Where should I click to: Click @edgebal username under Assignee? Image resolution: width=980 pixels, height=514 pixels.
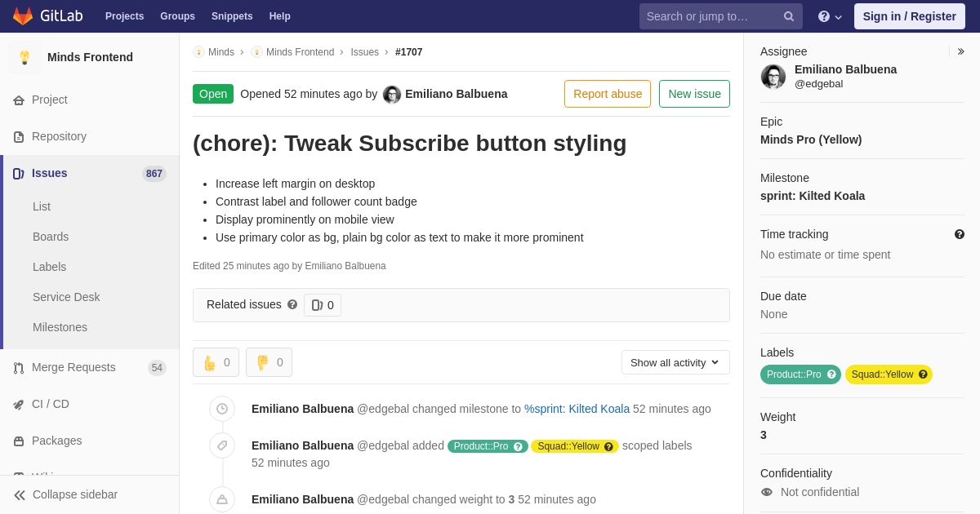click(x=818, y=84)
